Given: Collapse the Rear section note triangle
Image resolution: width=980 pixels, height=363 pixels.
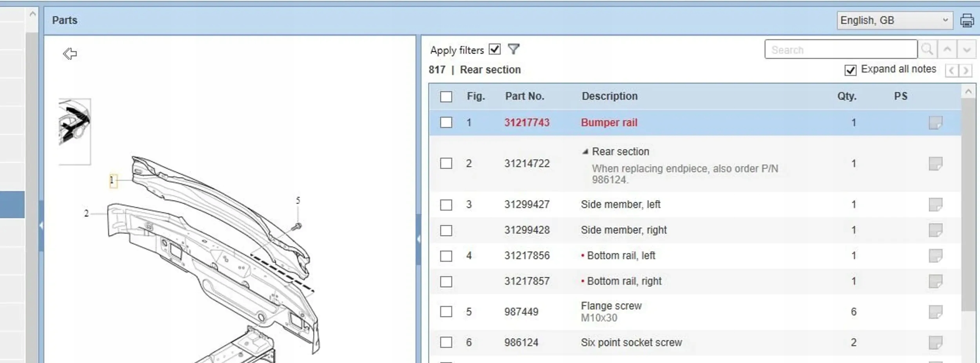Looking at the screenshot, I should pos(585,151).
